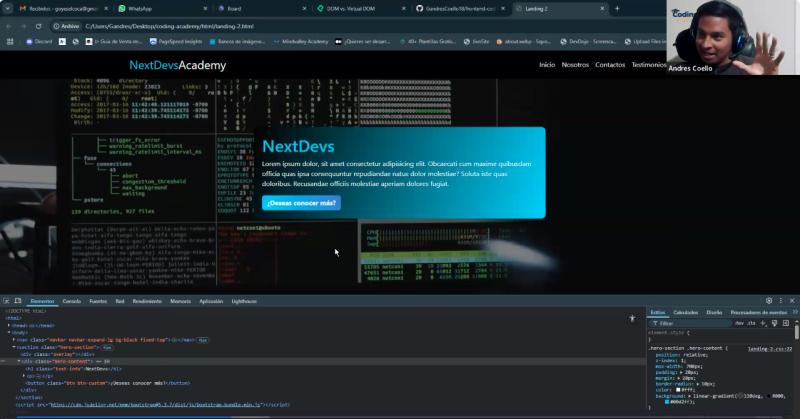The height and width of the screenshot is (419, 800).
Task: Click the bootstrap bundle script URL link
Action: pos(155,405)
